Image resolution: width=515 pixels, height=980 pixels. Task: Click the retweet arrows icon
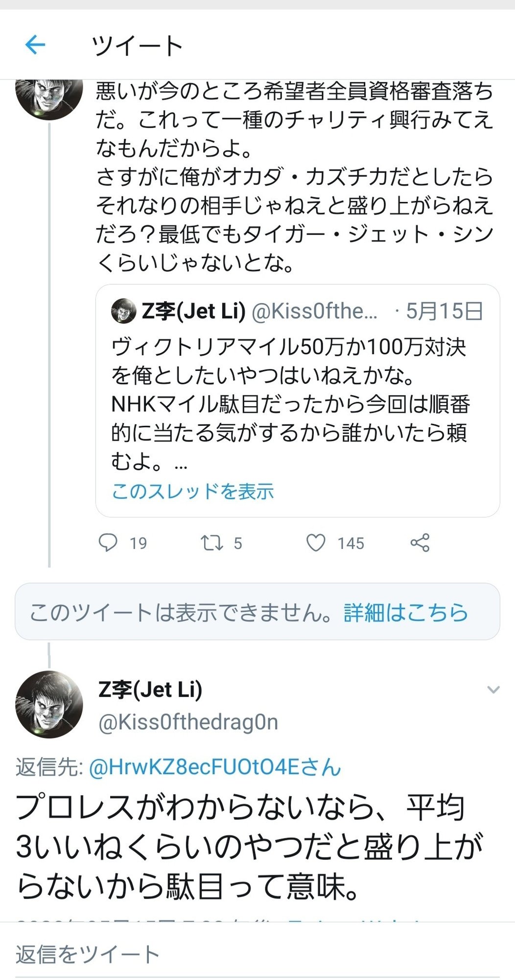coord(212,543)
